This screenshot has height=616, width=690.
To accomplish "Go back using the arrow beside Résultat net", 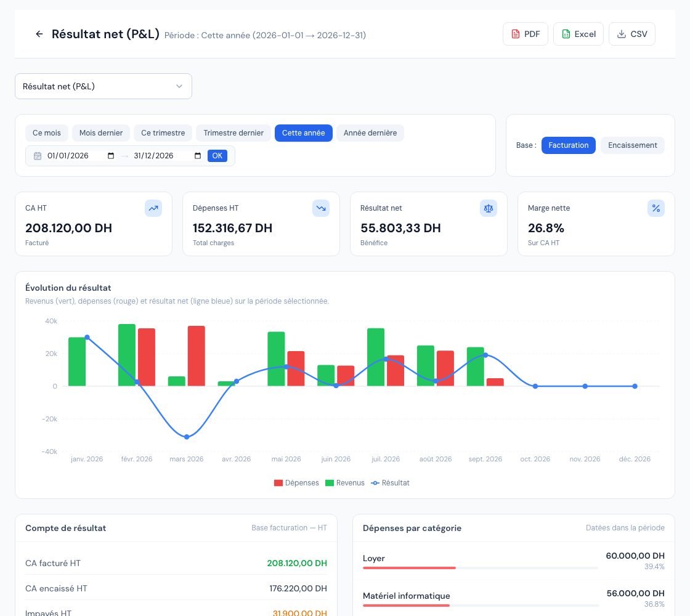I will point(39,34).
